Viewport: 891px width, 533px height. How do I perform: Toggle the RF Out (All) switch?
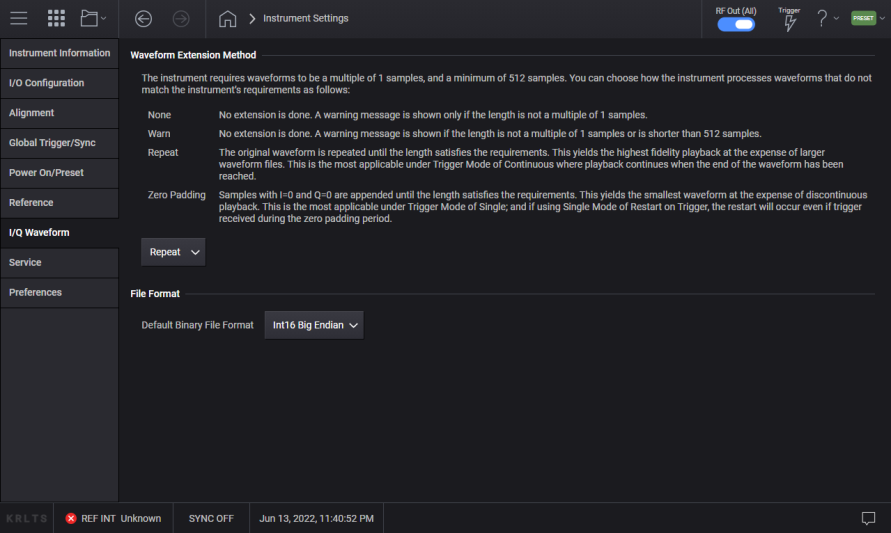point(736,24)
